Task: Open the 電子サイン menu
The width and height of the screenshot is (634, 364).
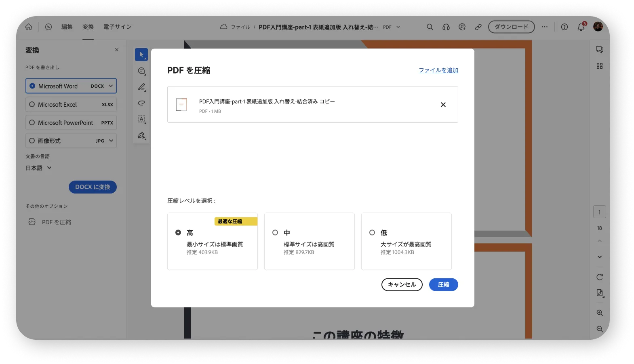Action: point(118,27)
